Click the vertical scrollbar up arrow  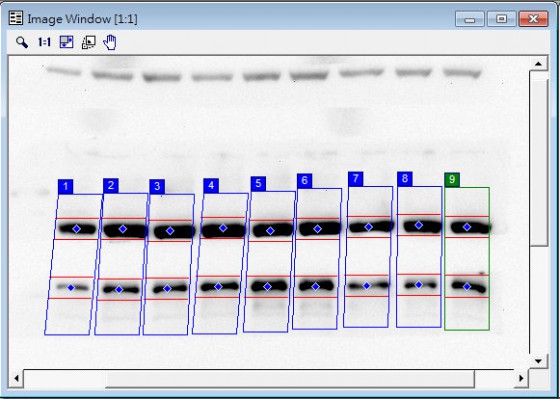pos(538,64)
